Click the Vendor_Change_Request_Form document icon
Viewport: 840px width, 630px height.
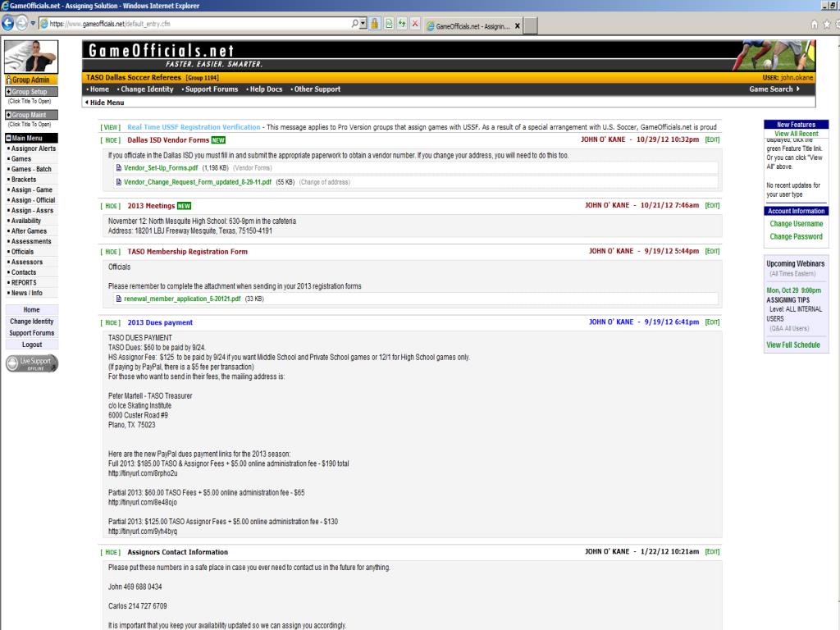point(119,182)
